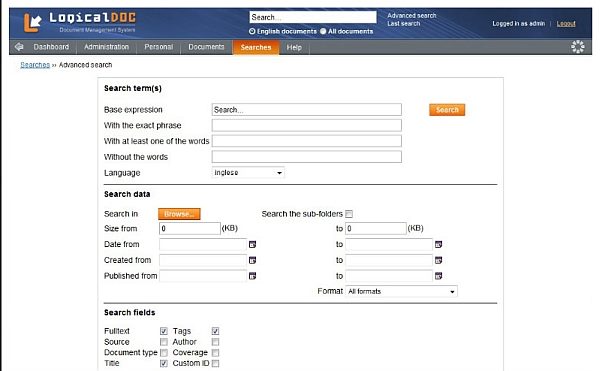
Task: Check the Document type search field
Action: click(164, 353)
